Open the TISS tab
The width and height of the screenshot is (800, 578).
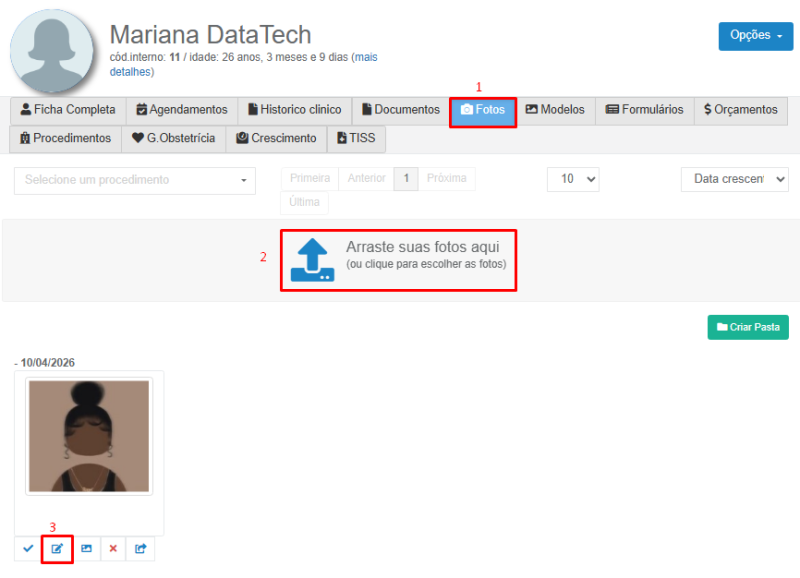coord(356,139)
